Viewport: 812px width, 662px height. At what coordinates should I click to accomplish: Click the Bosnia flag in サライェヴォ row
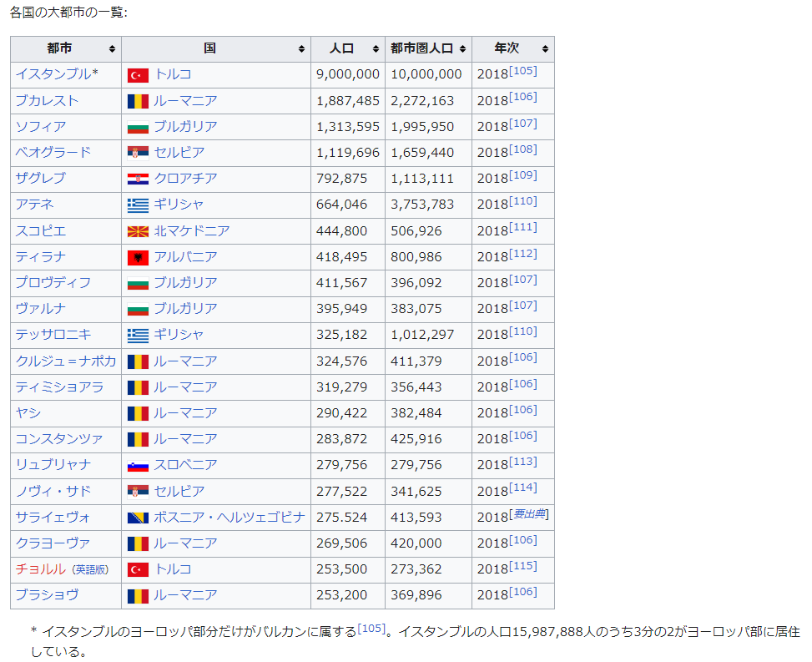[x=138, y=518]
